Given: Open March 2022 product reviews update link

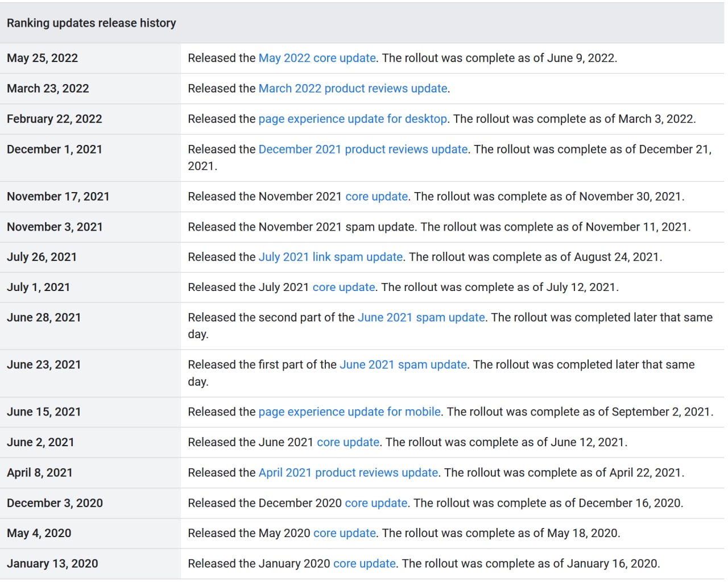Looking at the screenshot, I should coord(353,89).
